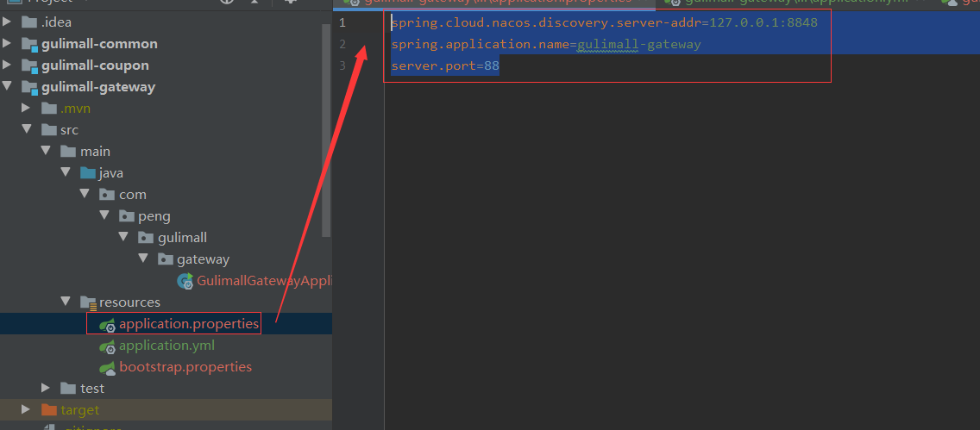980x430 pixels.
Task: Click the gulimall-gateway module folder icon
Action: click(x=29, y=87)
